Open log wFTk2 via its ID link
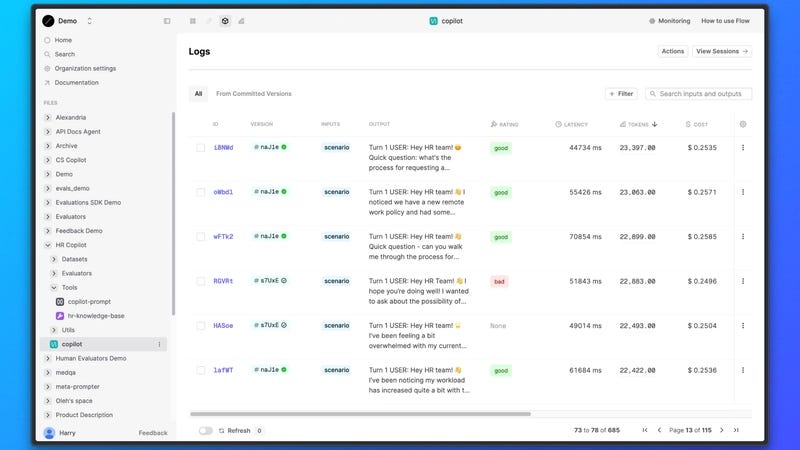 click(x=223, y=237)
